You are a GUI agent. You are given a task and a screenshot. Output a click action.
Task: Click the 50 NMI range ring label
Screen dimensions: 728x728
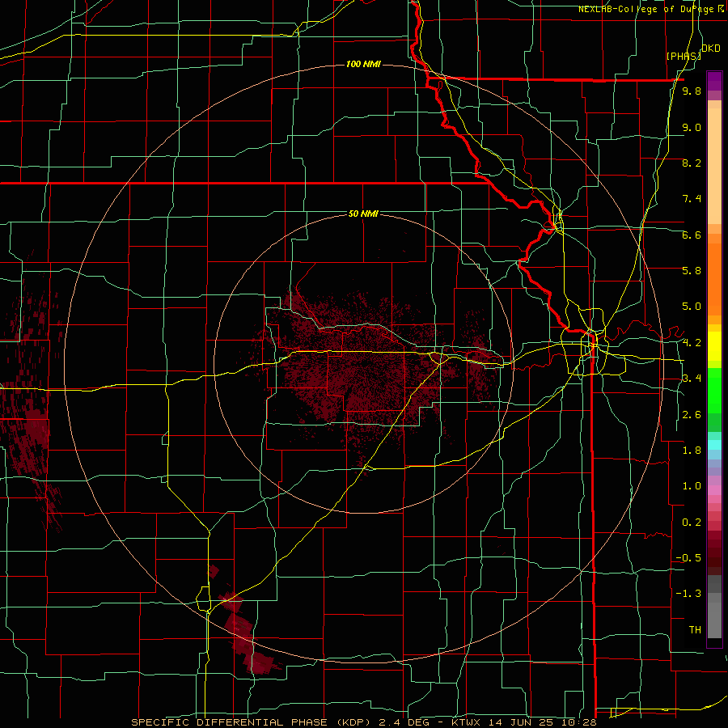363,214
